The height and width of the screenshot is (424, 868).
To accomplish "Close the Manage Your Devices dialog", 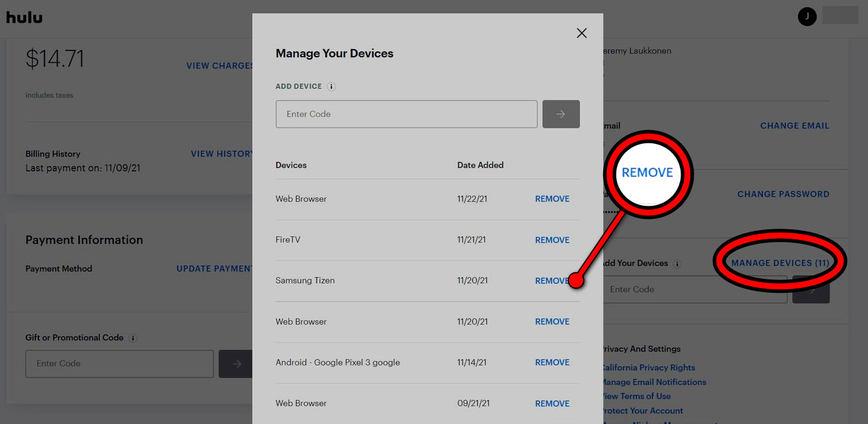I will coord(581,33).
